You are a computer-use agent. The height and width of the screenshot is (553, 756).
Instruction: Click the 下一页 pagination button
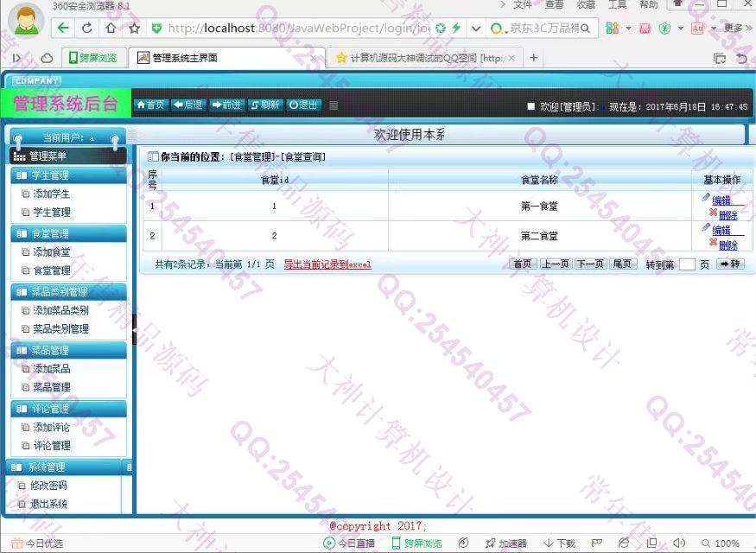point(590,264)
